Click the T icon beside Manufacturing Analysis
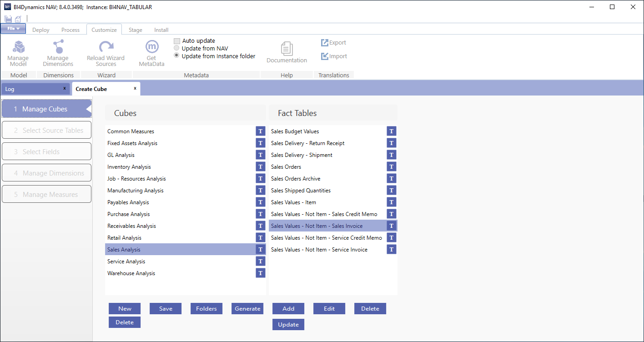Image resolution: width=644 pixels, height=342 pixels. (x=260, y=191)
